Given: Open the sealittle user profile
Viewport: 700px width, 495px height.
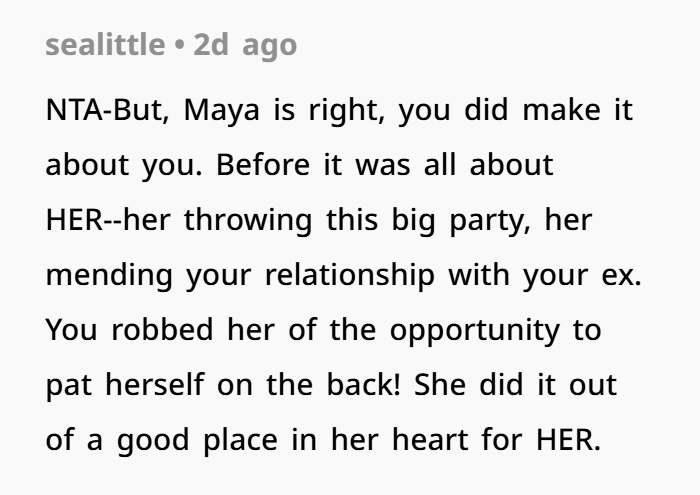Looking at the screenshot, I should [x=105, y=46].
